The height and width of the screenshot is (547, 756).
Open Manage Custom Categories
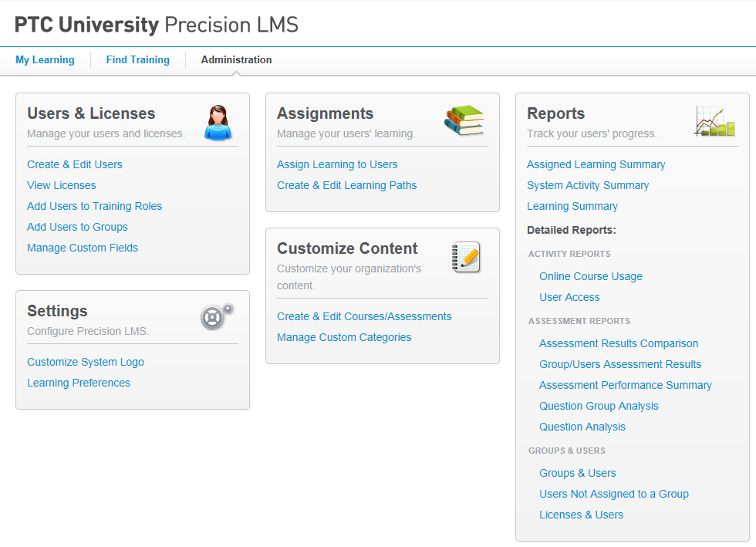(x=344, y=337)
